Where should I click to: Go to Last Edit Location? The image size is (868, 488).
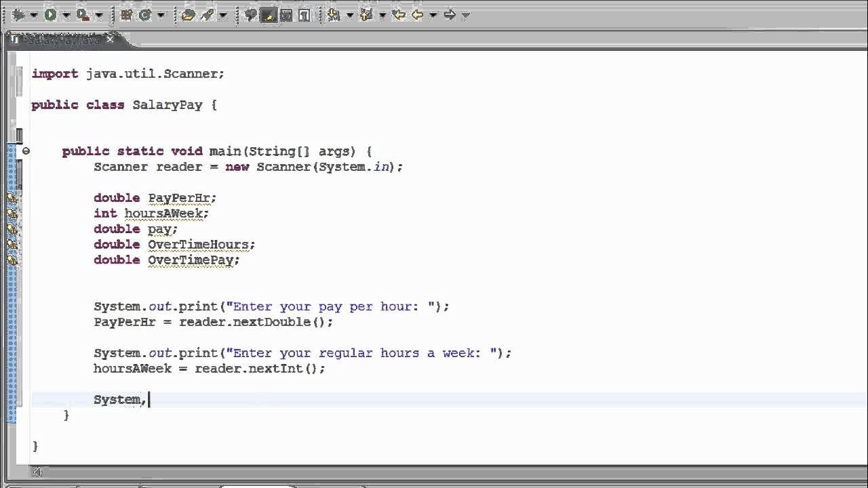tap(399, 14)
